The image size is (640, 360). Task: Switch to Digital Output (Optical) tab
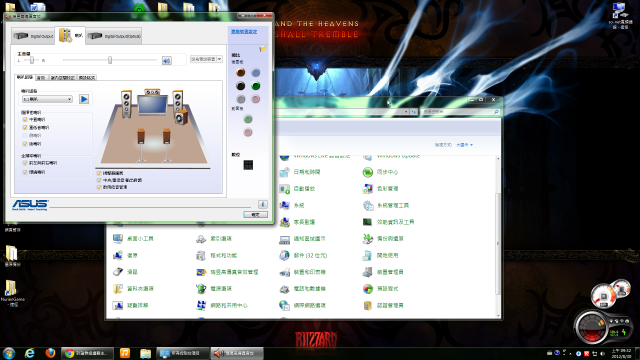114,36
